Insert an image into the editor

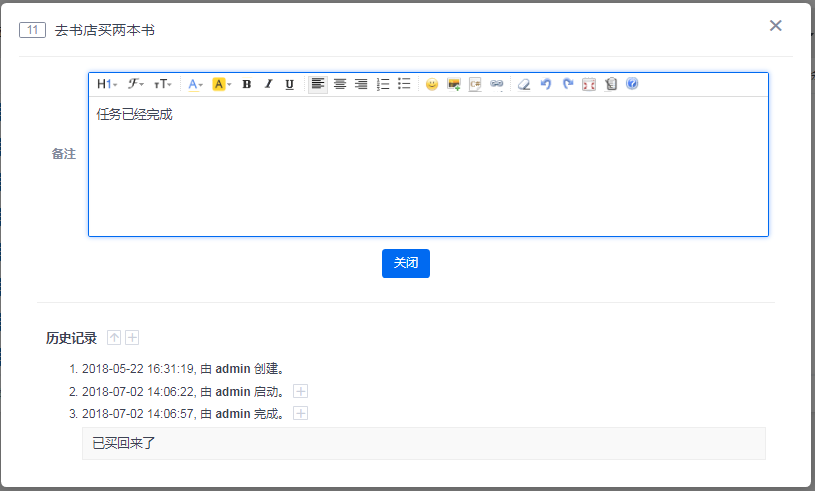454,84
